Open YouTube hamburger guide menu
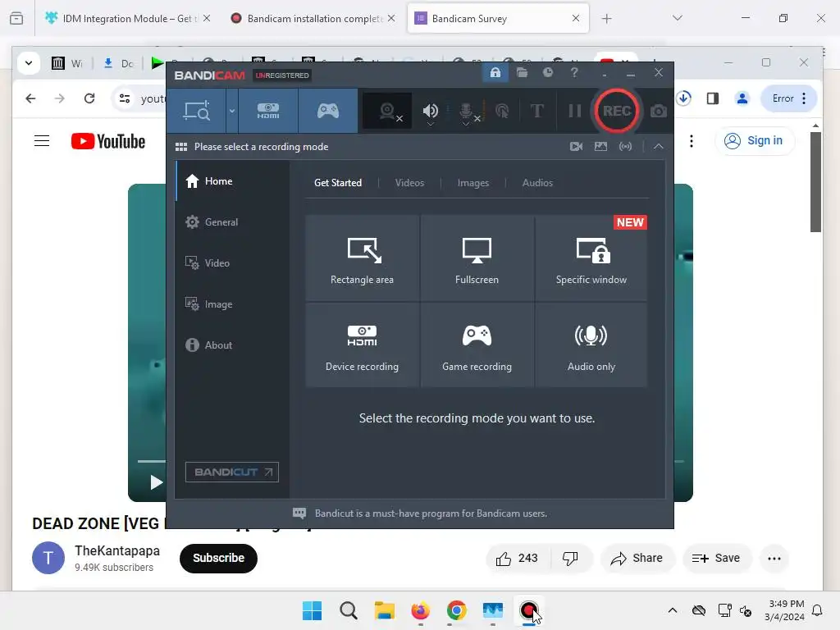Screen dimensions: 840x630 42,141
